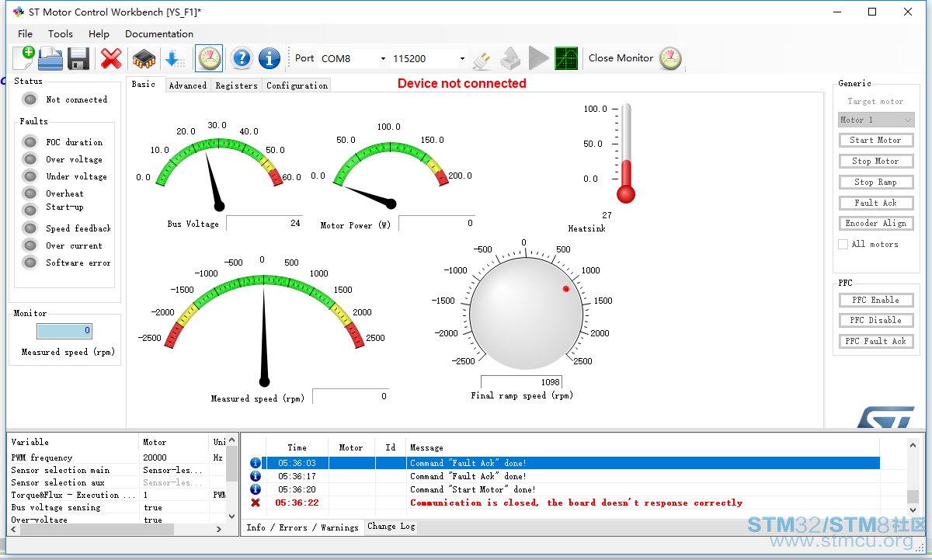932x560 pixels.
Task: Click the Not connected status LED
Action: coord(30,99)
